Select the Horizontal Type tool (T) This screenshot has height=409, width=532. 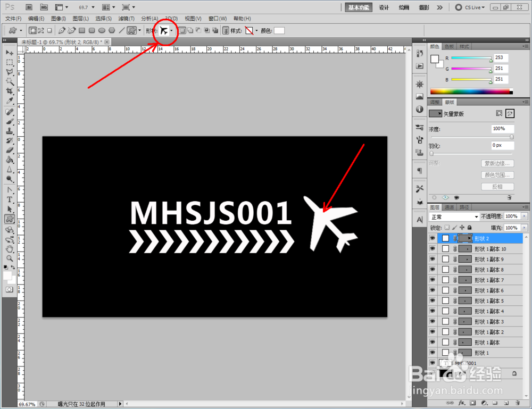10,199
